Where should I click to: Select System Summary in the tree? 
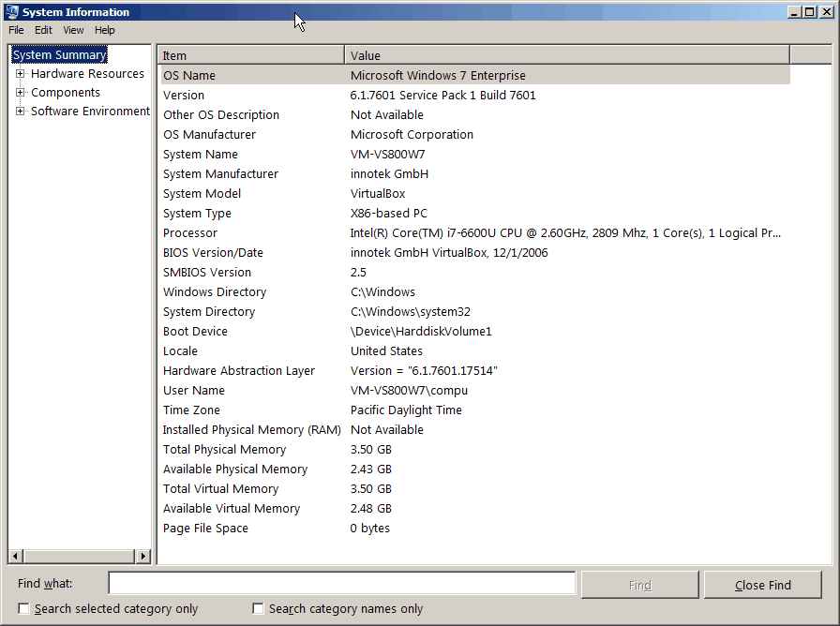tap(59, 54)
